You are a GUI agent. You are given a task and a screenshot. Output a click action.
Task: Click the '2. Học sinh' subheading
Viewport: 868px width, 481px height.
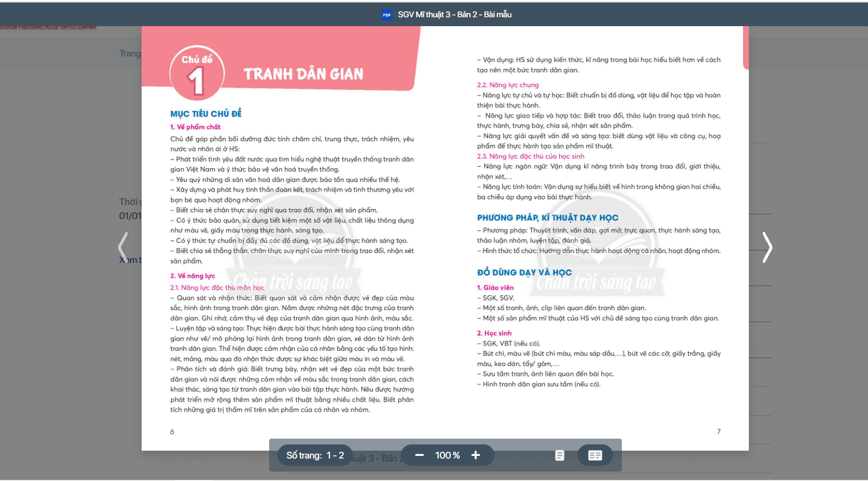tap(494, 333)
